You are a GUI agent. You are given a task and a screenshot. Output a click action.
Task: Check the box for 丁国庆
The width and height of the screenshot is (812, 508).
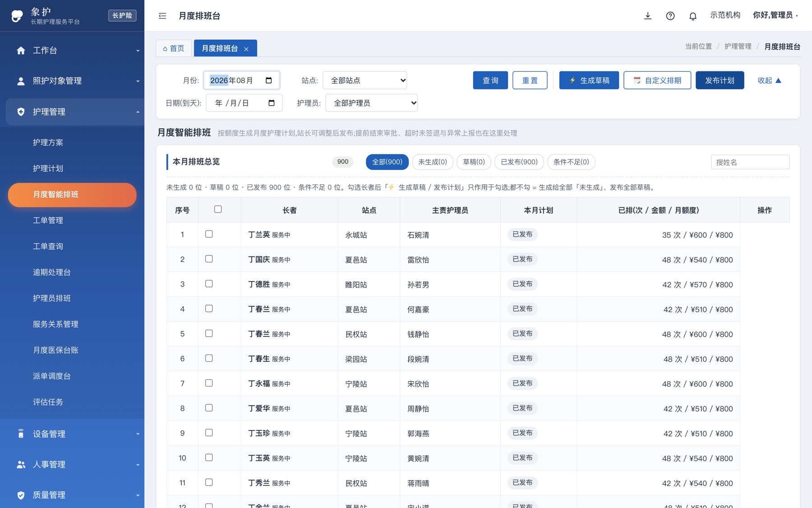pyautogui.click(x=209, y=259)
